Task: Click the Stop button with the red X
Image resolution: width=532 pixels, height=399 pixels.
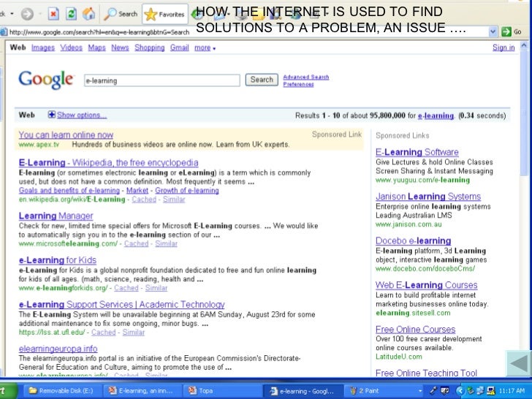Action: tap(53, 14)
